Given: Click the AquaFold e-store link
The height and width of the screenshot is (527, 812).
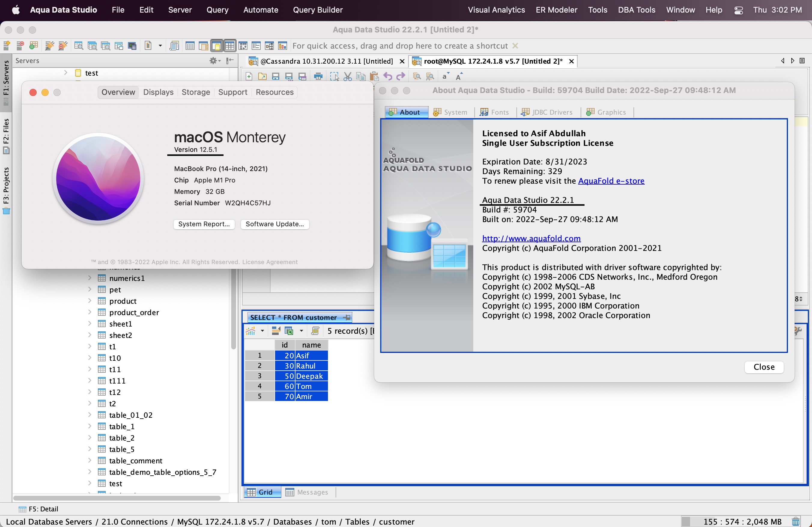Looking at the screenshot, I should (x=611, y=181).
